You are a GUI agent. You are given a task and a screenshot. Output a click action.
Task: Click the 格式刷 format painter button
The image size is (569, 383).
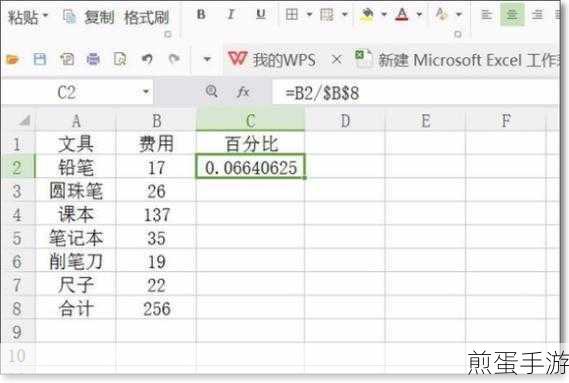tap(147, 17)
